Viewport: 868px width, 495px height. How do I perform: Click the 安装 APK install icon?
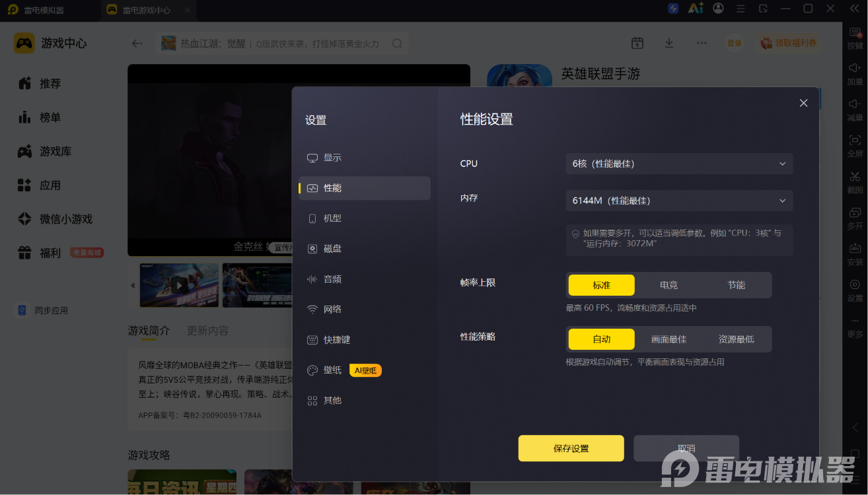[x=855, y=255]
